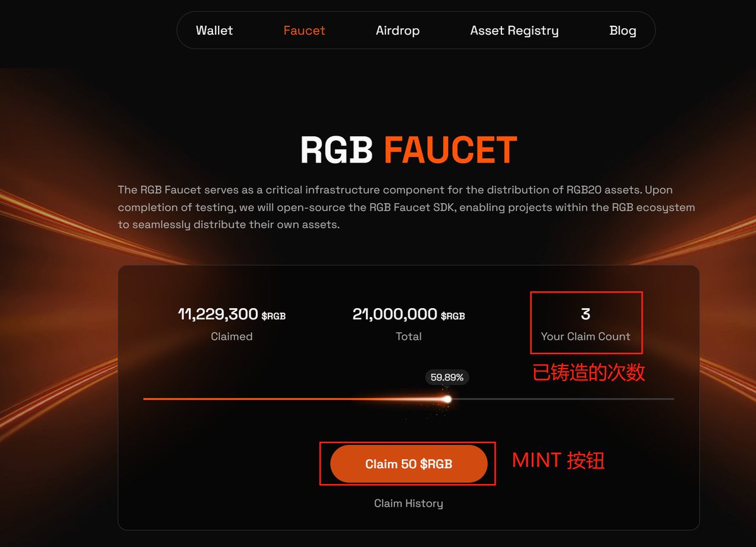Visit the Blog navigation link
Screen dimensions: 756x547
[x=622, y=30]
